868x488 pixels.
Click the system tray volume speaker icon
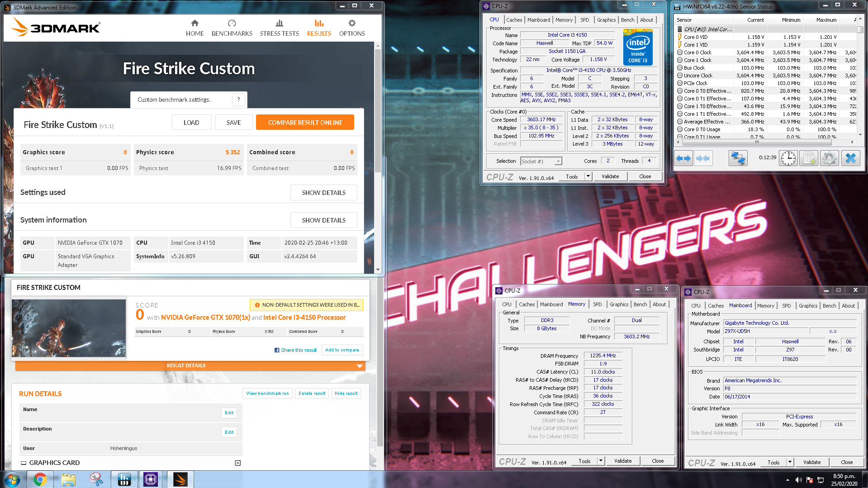click(x=799, y=480)
